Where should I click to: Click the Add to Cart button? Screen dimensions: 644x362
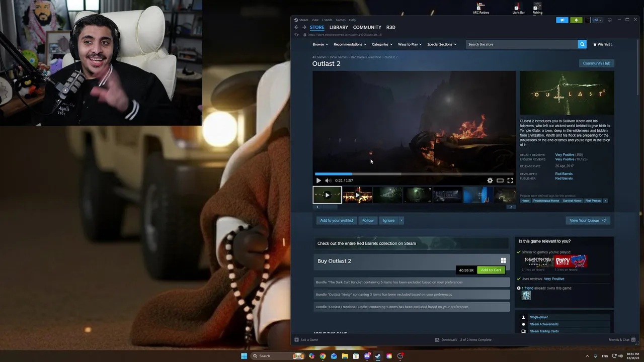pyautogui.click(x=491, y=270)
